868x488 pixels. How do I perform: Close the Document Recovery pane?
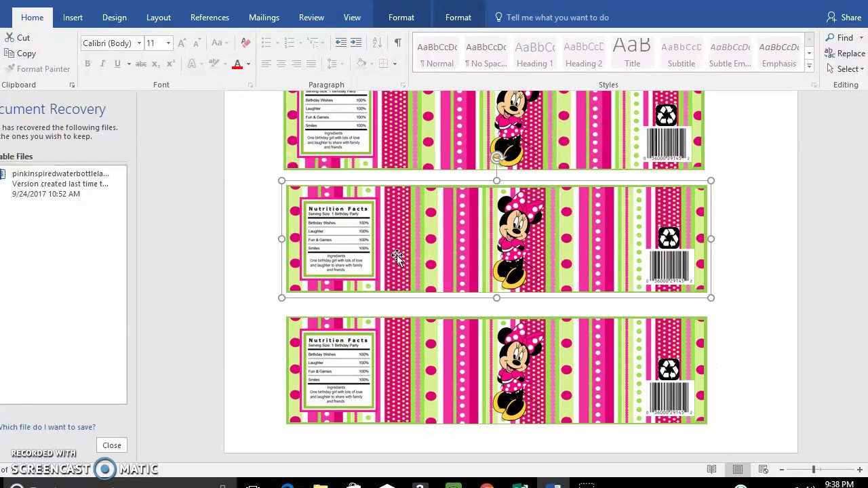coord(112,445)
